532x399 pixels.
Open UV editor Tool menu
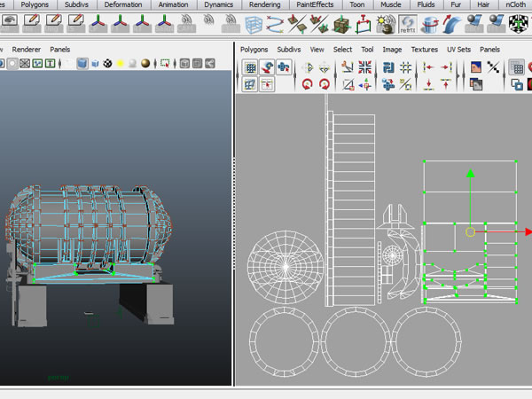[x=367, y=50]
